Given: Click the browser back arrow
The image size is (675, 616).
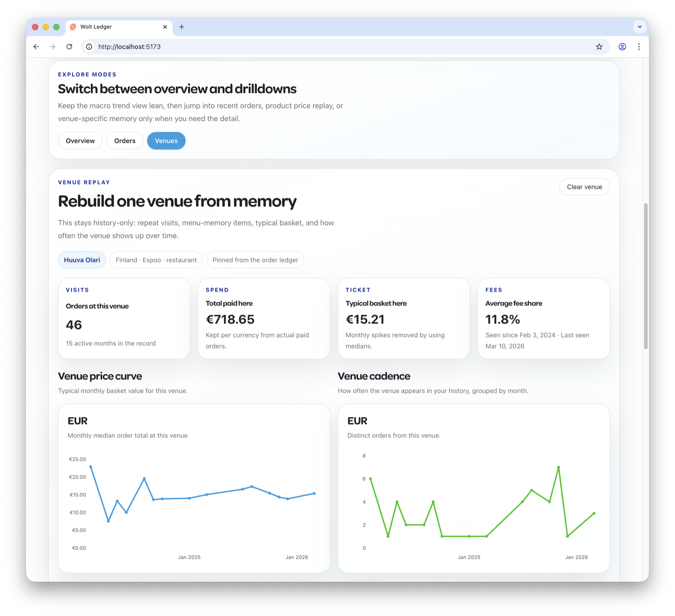Looking at the screenshot, I should point(36,47).
